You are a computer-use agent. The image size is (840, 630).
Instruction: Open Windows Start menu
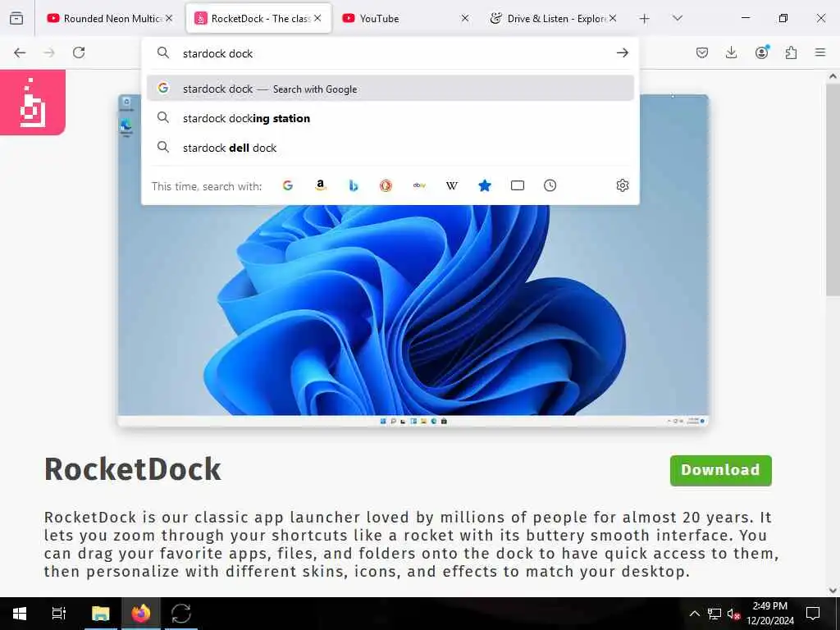(20, 614)
